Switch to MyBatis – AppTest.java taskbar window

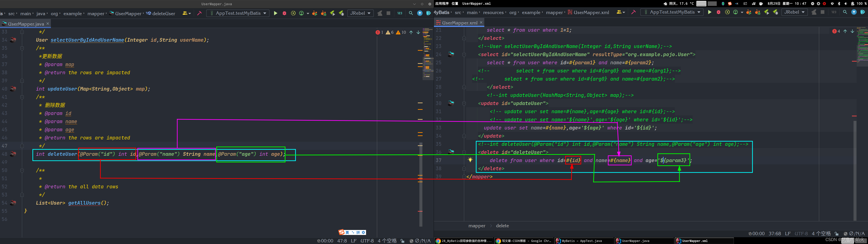pyautogui.click(x=584, y=241)
